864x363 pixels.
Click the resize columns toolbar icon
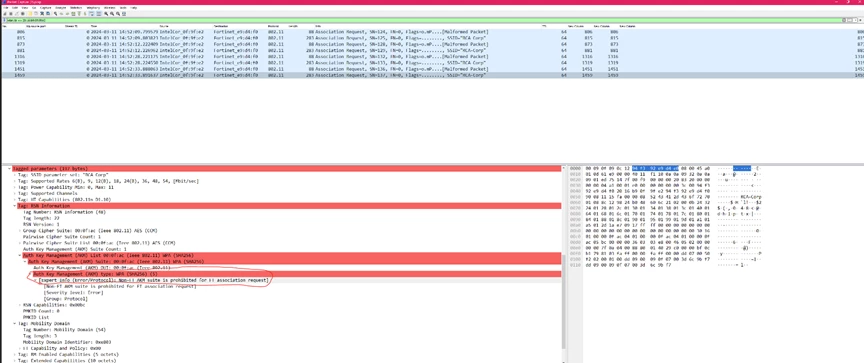click(124, 14)
